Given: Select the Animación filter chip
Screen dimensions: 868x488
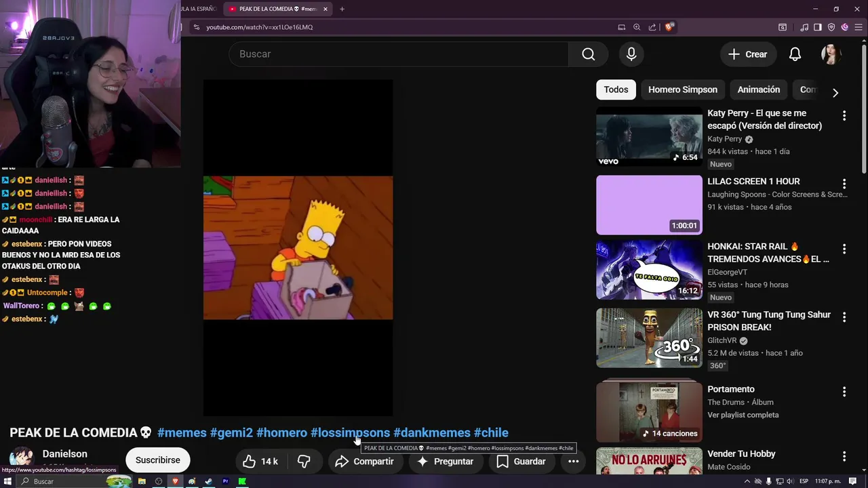Looking at the screenshot, I should coord(758,89).
